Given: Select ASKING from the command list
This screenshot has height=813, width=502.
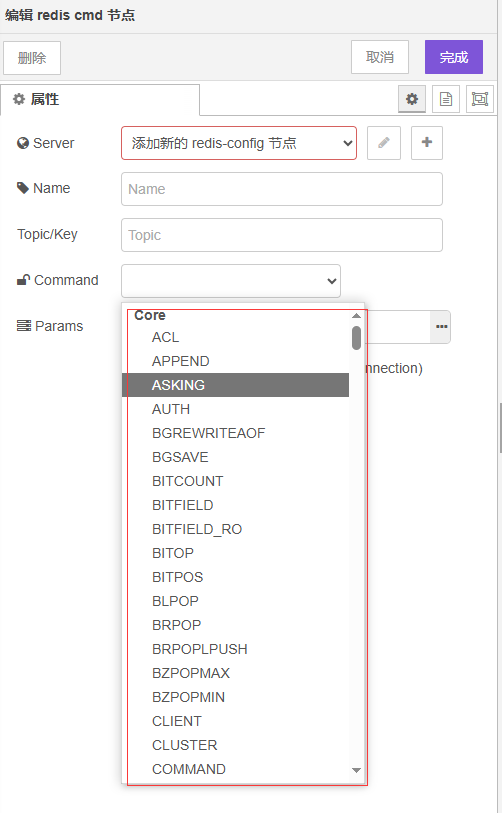Looking at the screenshot, I should (x=235, y=385).
